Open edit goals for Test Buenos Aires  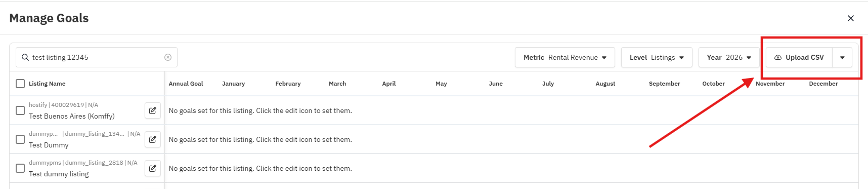coord(153,110)
